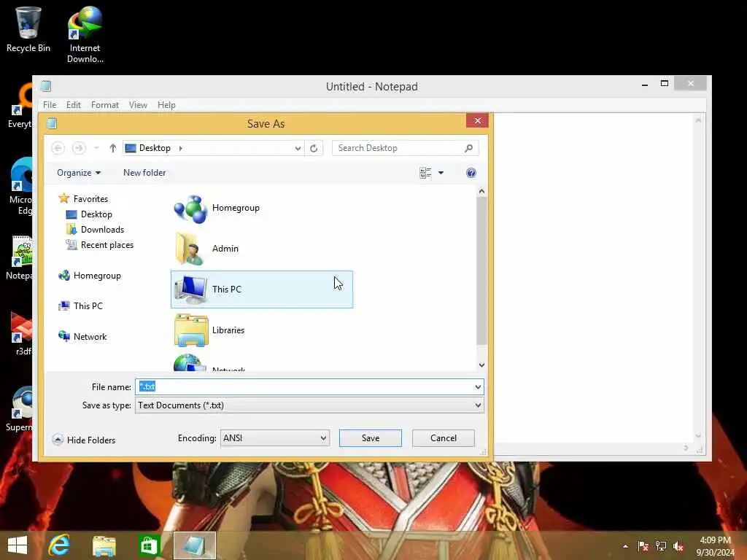Click the Notepad icon in Save As title bar
Viewport: 747px width, 560px height.
52,123
